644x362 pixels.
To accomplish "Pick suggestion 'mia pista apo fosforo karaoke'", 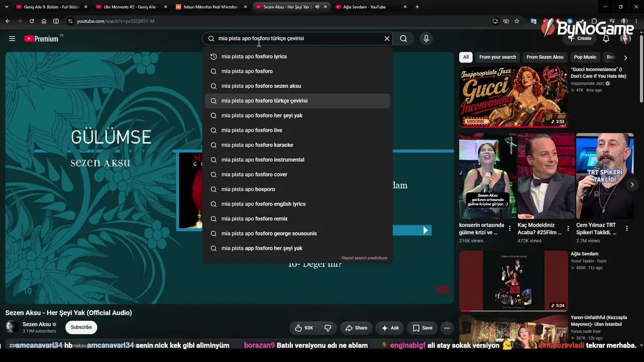I will pos(297,145).
